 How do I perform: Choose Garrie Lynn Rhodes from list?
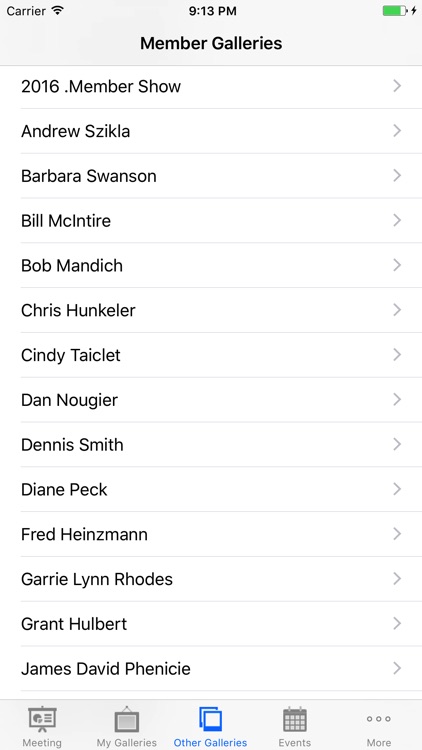tap(211, 579)
